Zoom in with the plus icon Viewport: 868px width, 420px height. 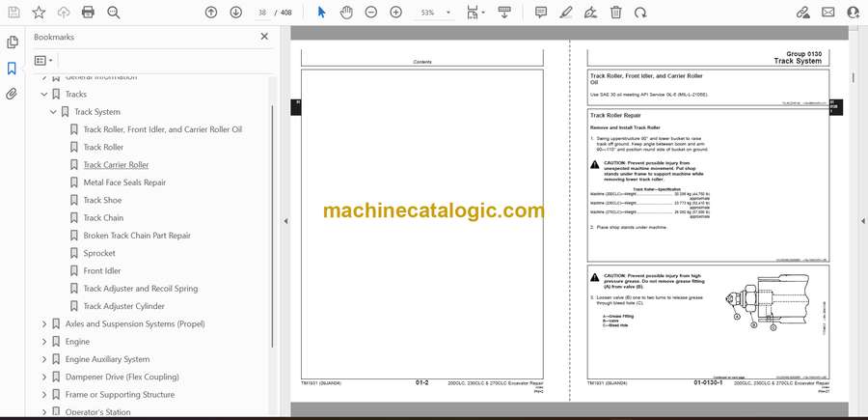pos(395,13)
